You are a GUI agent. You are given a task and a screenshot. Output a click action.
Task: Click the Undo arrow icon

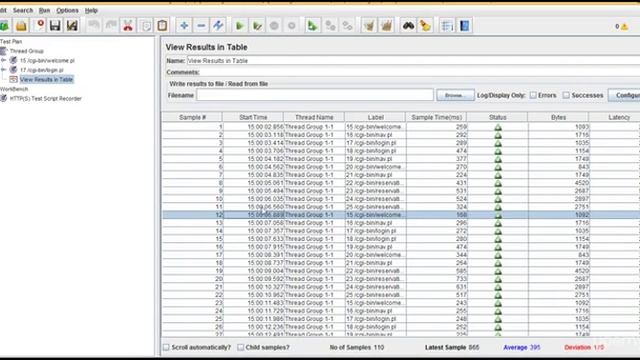point(94,26)
